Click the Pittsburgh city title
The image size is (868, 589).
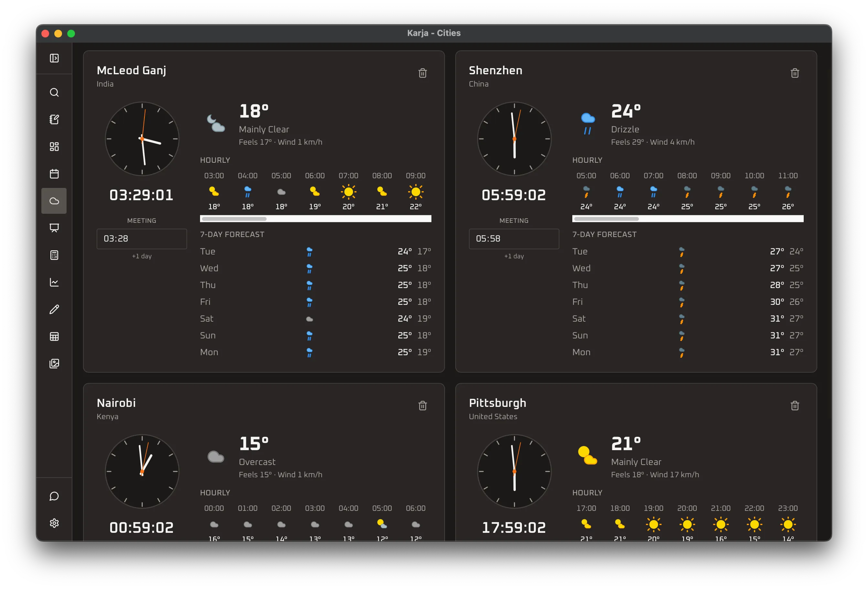(497, 403)
